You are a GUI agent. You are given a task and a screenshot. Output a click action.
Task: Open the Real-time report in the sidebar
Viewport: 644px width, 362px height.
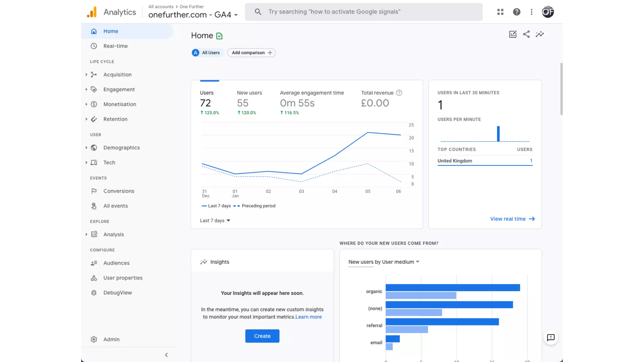point(115,46)
